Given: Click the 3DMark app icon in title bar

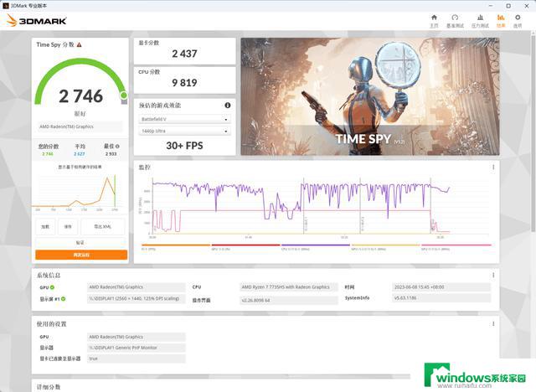Looking at the screenshot, I should 6,6.
